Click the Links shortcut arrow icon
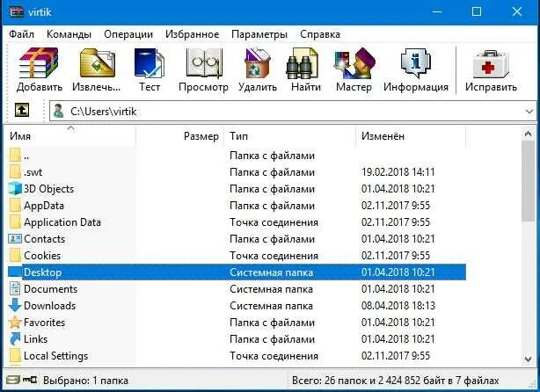The height and width of the screenshot is (392, 540). point(15,338)
